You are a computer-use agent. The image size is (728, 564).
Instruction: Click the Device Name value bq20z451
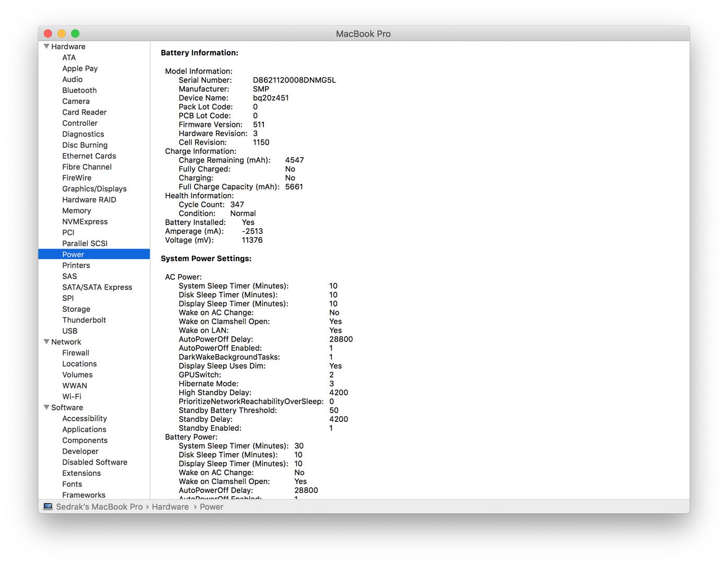point(271,98)
